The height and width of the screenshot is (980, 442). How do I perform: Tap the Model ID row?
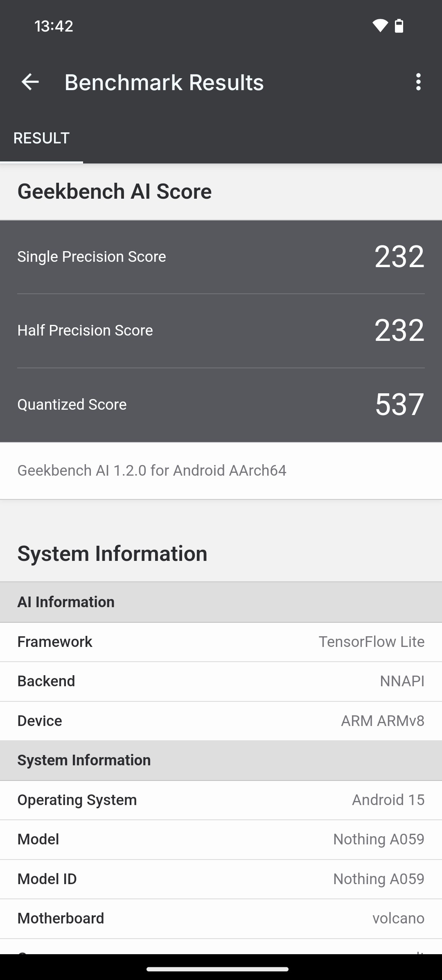pyautogui.click(x=221, y=879)
